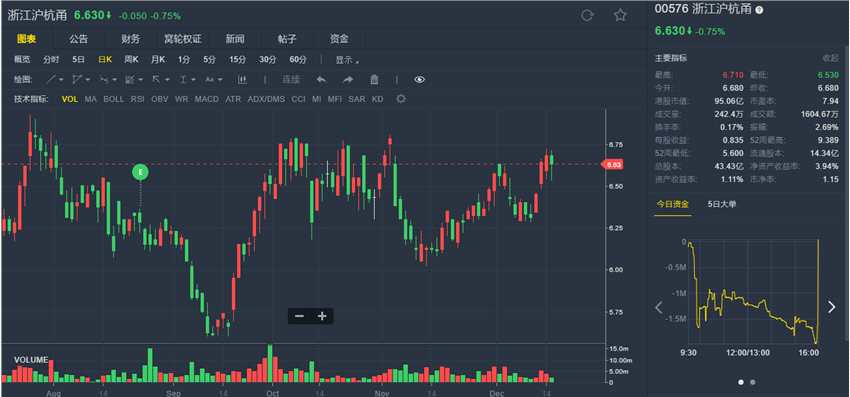Expand the measurement tool dropdown arrow
The height and width of the screenshot is (397, 850).
click(193, 80)
